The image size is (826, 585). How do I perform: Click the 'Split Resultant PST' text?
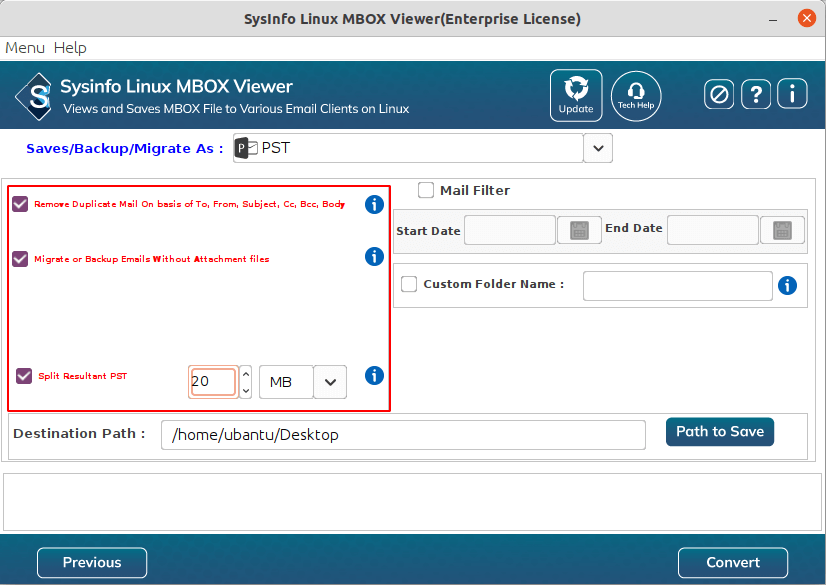[x=83, y=376]
